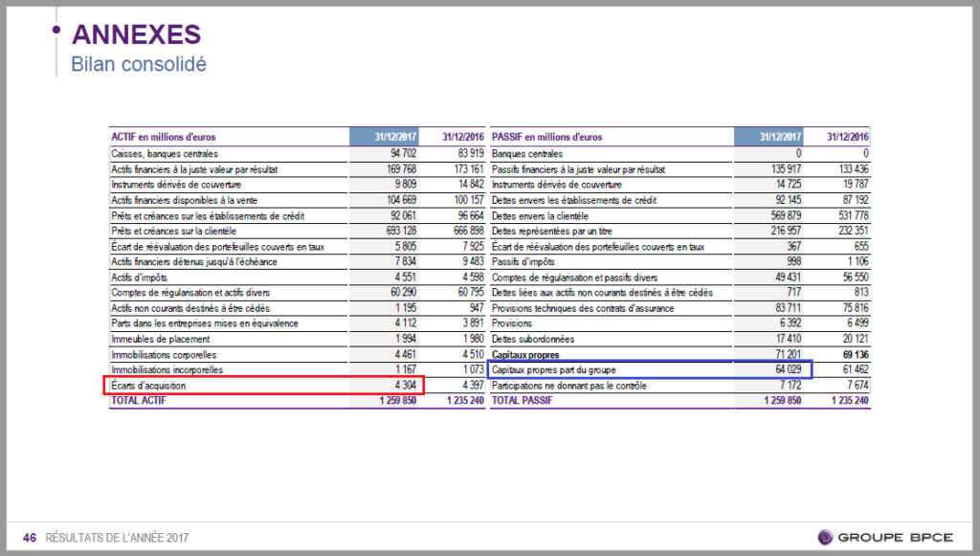Click the RÉSULTATS DE L'ANNÉE 2017 footer text
Screen dimensions: 980x556
pyautogui.click(x=117, y=538)
